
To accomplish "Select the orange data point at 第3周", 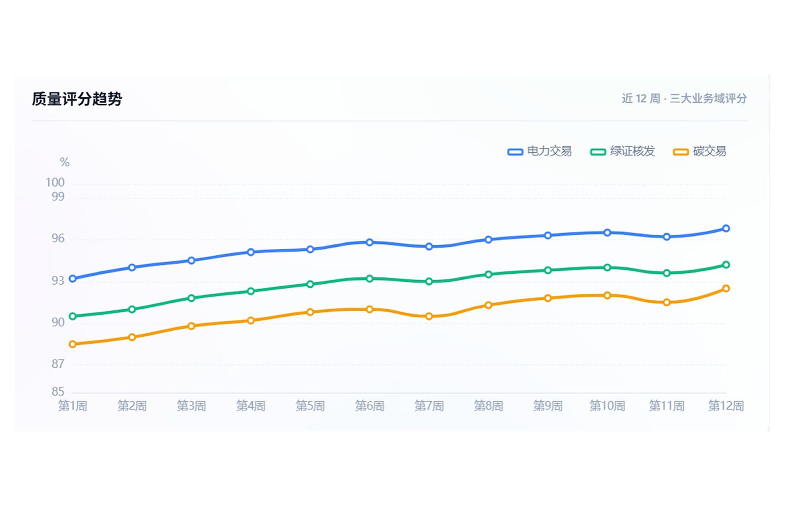I will 191,326.
